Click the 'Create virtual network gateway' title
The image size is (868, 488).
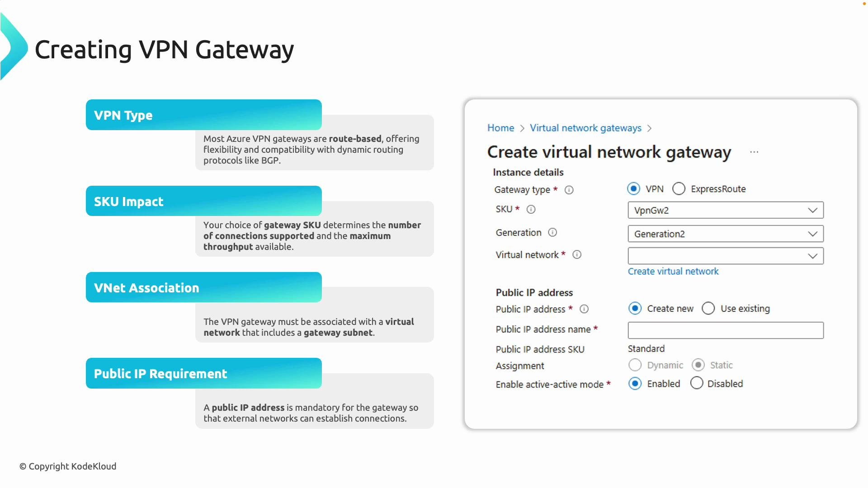point(609,152)
